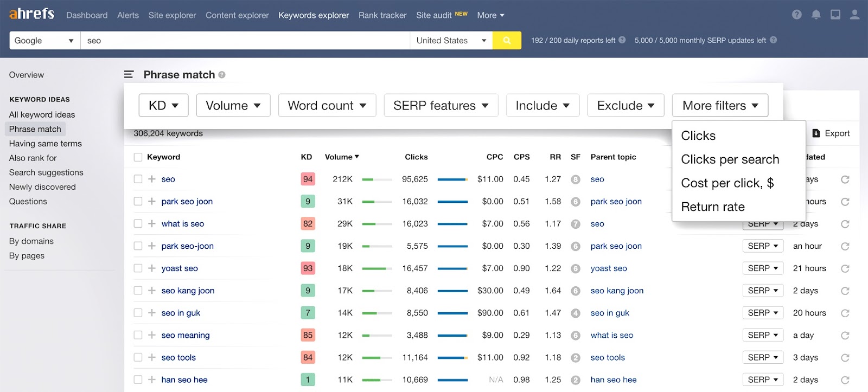868x392 pixels.
Task: Open the 'yoast seo' keyword link
Action: pyautogui.click(x=180, y=268)
